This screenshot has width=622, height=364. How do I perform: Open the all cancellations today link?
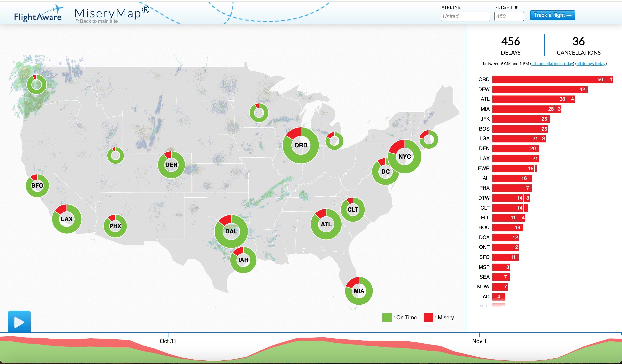click(x=552, y=64)
